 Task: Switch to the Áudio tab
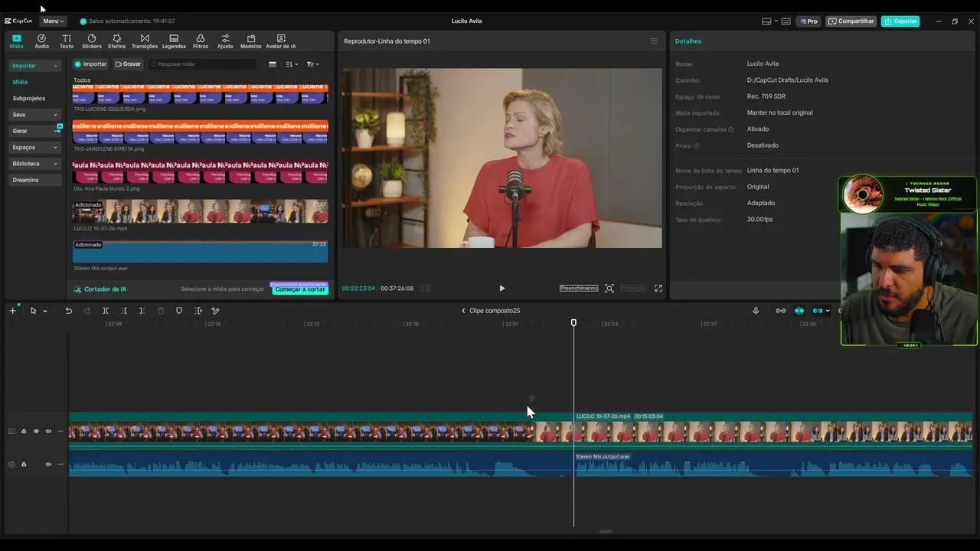41,41
